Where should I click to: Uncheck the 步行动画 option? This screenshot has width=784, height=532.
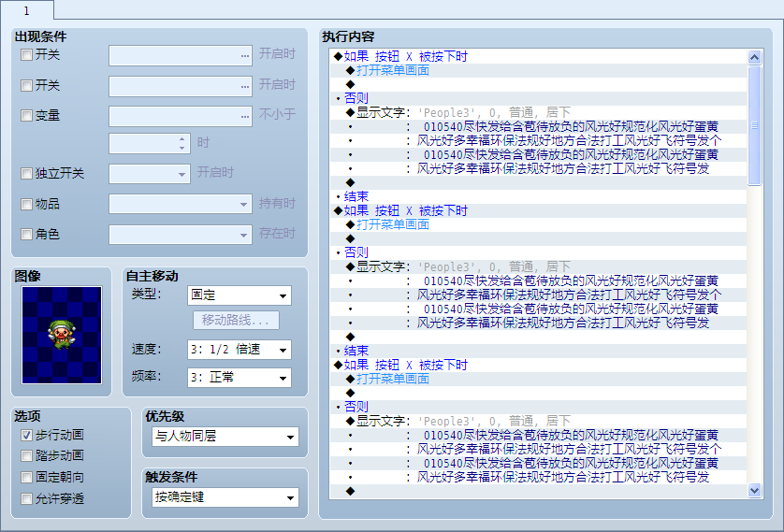[x=26, y=435]
